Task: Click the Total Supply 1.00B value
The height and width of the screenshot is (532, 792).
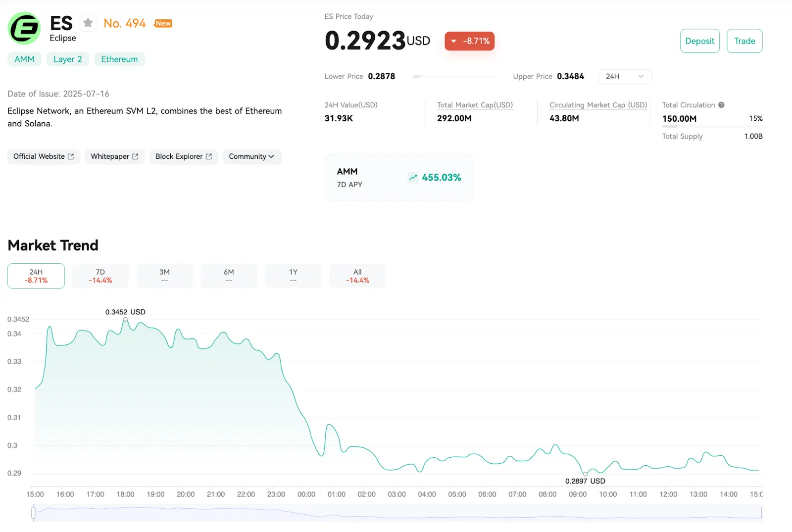Action: 753,136
